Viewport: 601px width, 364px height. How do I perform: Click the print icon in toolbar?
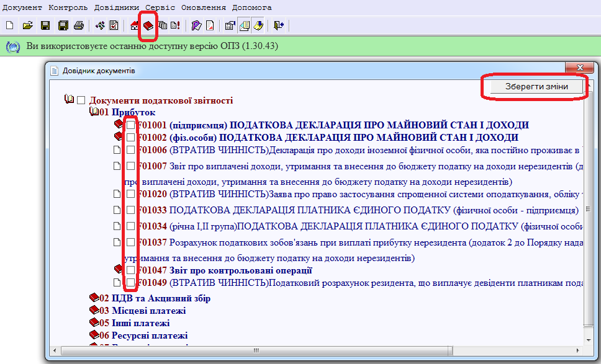pyautogui.click(x=79, y=25)
